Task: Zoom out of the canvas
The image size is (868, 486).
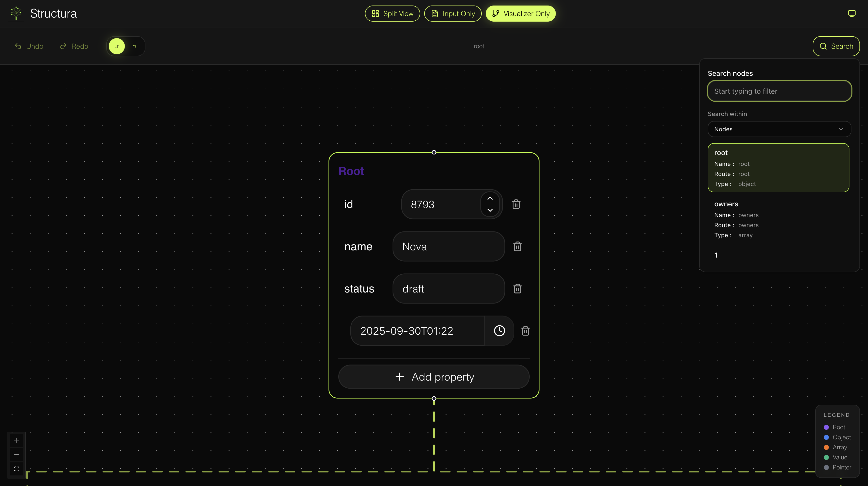Action: click(x=17, y=455)
